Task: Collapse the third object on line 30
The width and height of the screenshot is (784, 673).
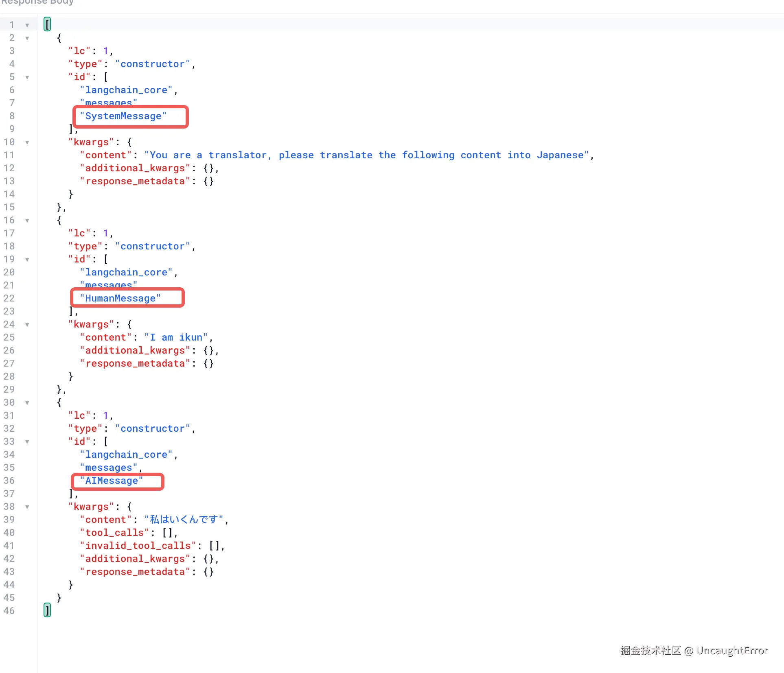Action: pos(27,403)
